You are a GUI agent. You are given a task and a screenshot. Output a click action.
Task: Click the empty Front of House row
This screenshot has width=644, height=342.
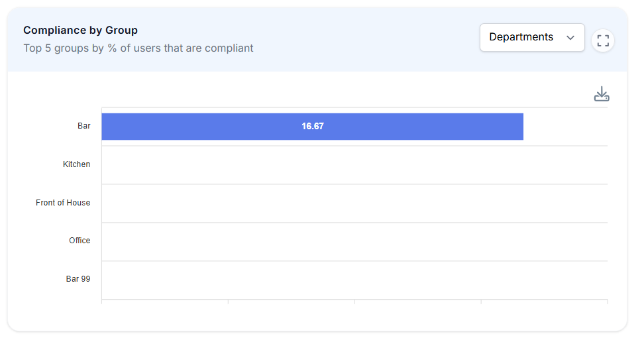click(x=354, y=203)
